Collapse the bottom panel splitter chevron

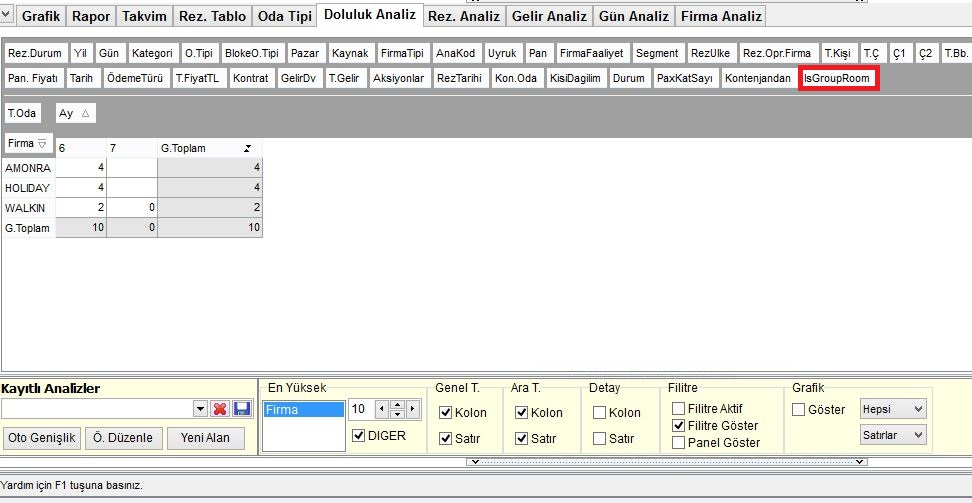(474, 461)
